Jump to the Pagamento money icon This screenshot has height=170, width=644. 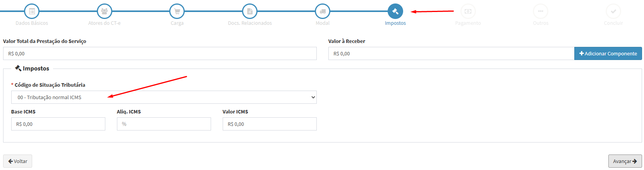tap(468, 11)
